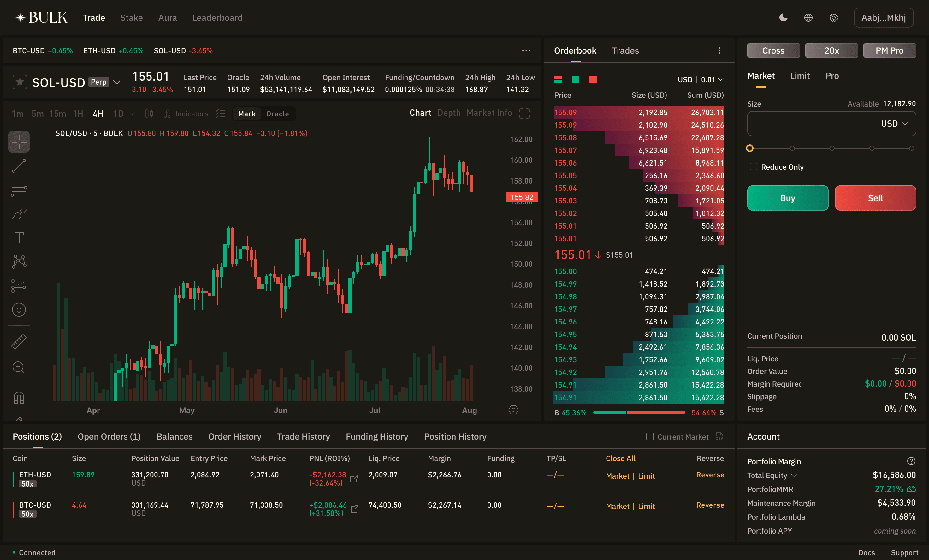Screen dimensions: 929x560
Task: Open language globe icon
Action: (x=808, y=18)
